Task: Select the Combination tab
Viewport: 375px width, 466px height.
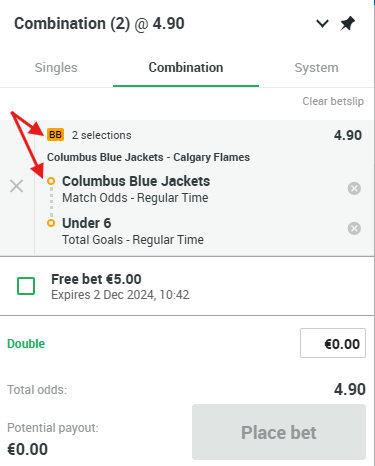Action: pyautogui.click(x=186, y=68)
